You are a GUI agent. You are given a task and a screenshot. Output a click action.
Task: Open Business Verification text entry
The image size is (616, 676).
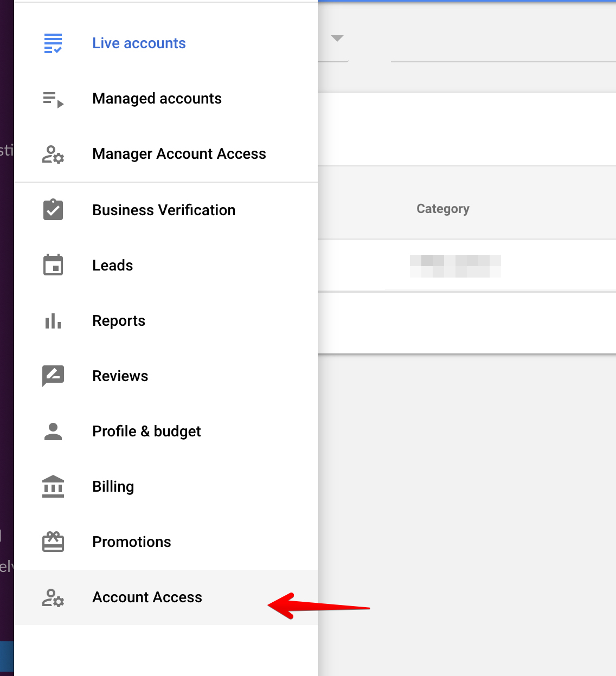164,210
